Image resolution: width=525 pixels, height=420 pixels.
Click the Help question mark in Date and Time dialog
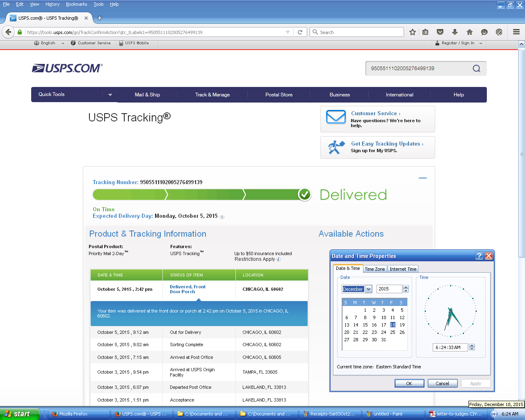(x=479, y=256)
